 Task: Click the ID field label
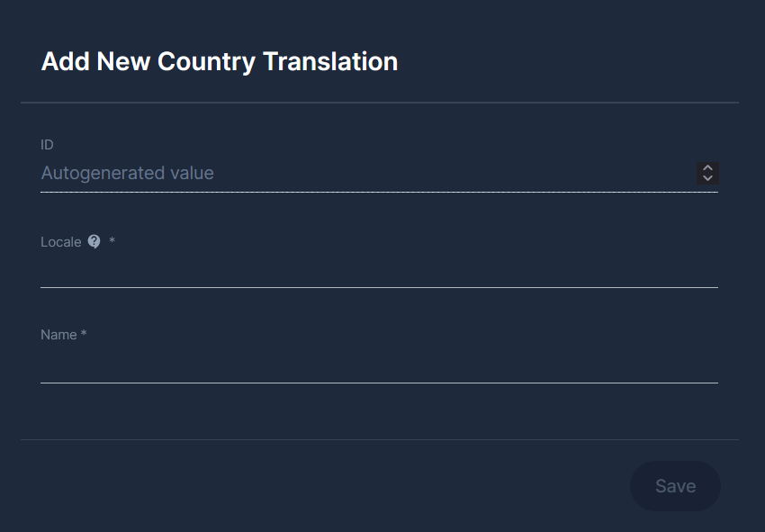[x=48, y=144]
